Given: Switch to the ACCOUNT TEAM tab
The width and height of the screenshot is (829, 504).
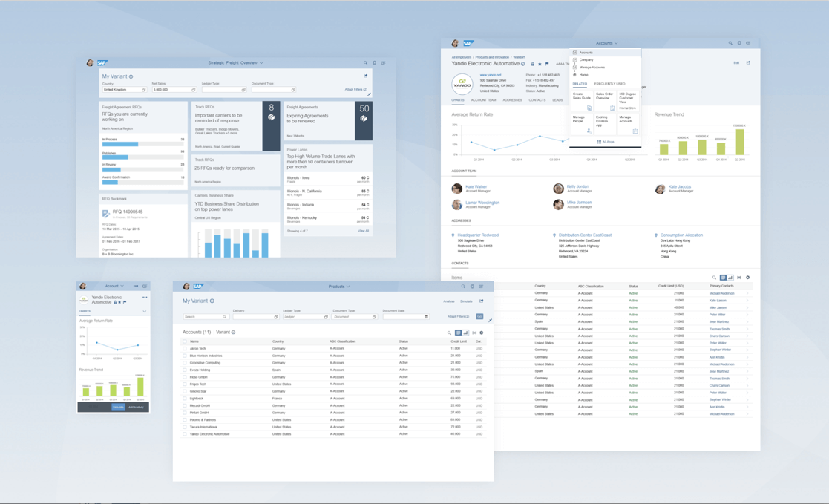Looking at the screenshot, I should tap(483, 100).
